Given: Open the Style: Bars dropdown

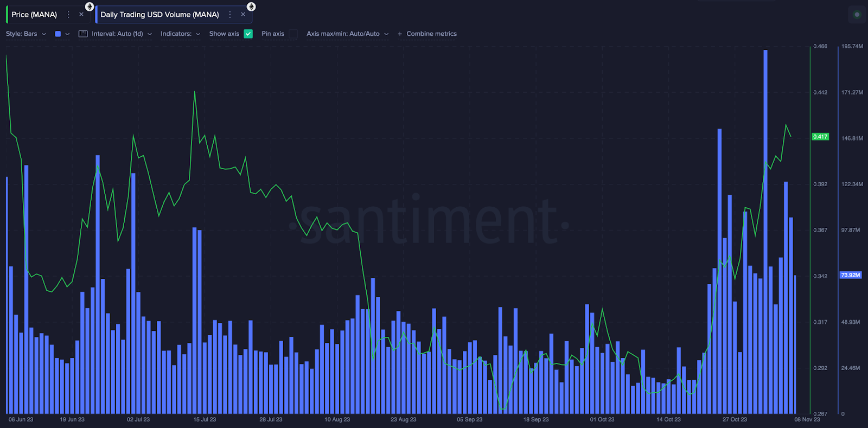Looking at the screenshot, I should (x=26, y=34).
